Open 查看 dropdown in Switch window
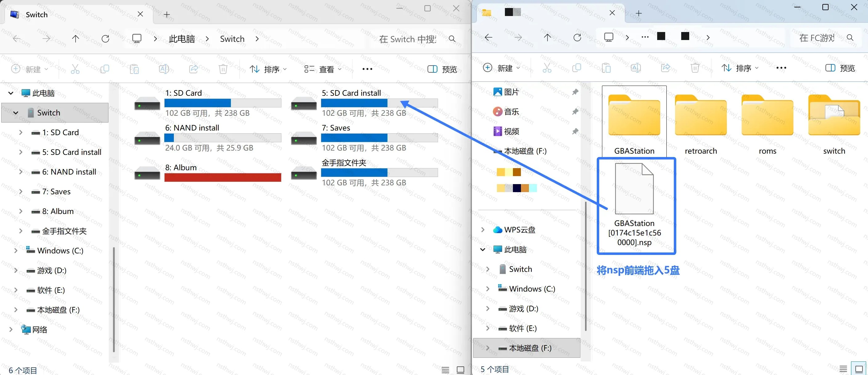This screenshot has width=868, height=375. pos(323,69)
